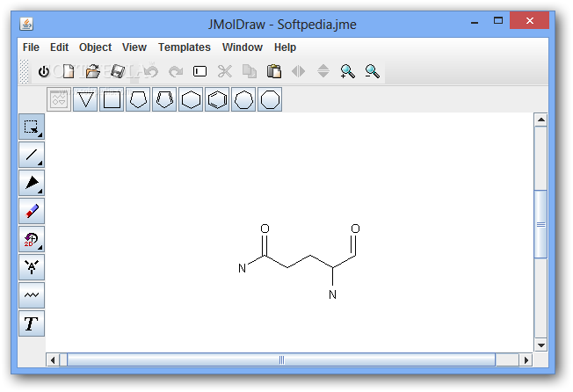Click the horizontal scrollbar right arrow
This screenshot has width=573, height=392.
pyautogui.click(x=526, y=360)
